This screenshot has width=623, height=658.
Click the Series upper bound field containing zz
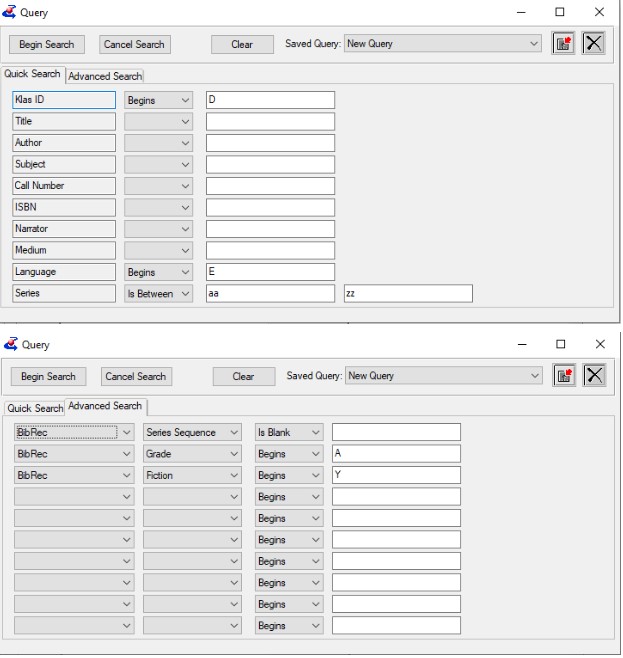[x=407, y=293]
